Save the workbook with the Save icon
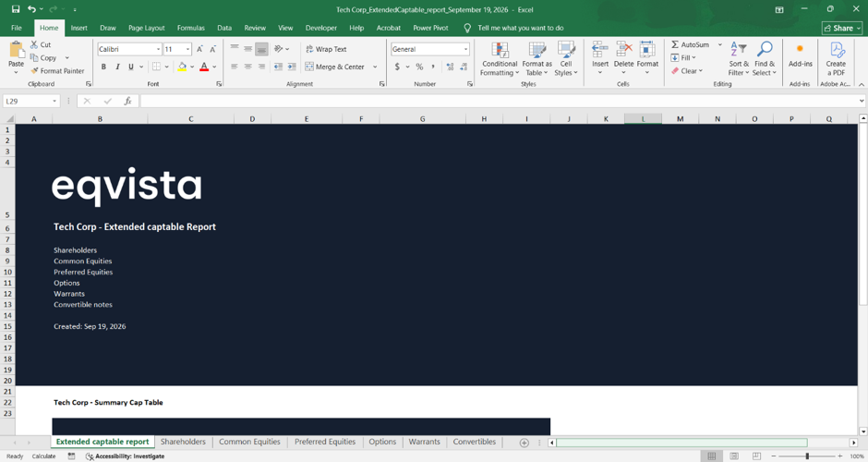The width and height of the screenshot is (868, 462). pos(16,9)
